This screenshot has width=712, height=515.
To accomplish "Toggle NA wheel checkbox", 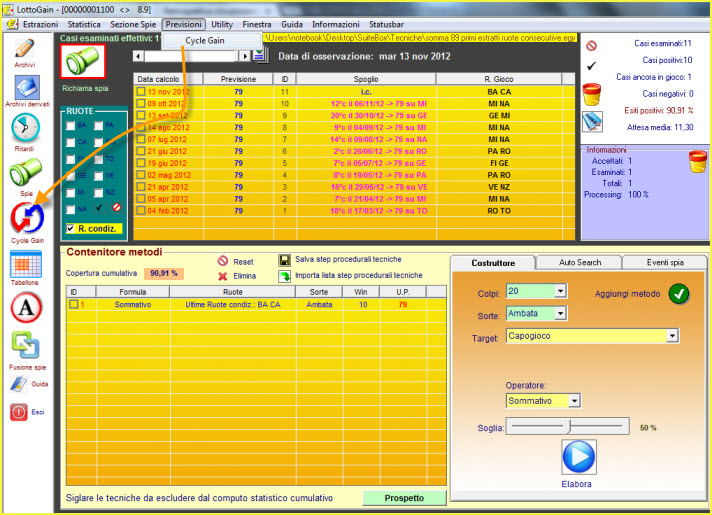I will pos(70,209).
